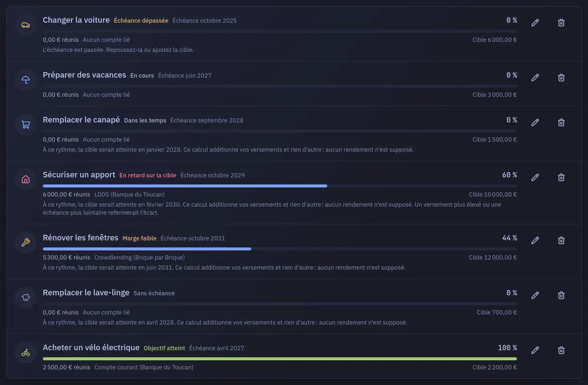588x385 pixels.
Task: Delete the Remplacer le canapé goal
Action: [x=561, y=122]
